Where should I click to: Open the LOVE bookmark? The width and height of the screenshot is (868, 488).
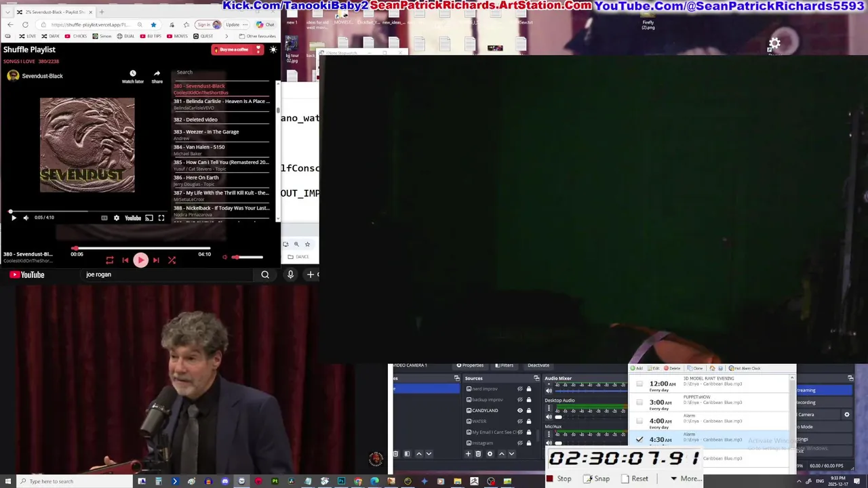(x=27, y=36)
